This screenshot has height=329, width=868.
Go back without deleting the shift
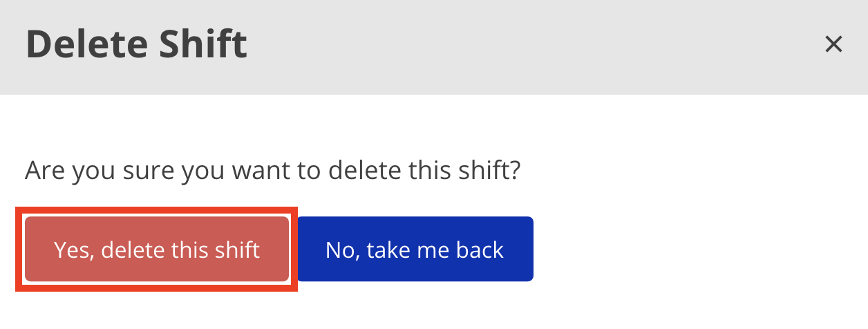pyautogui.click(x=415, y=250)
